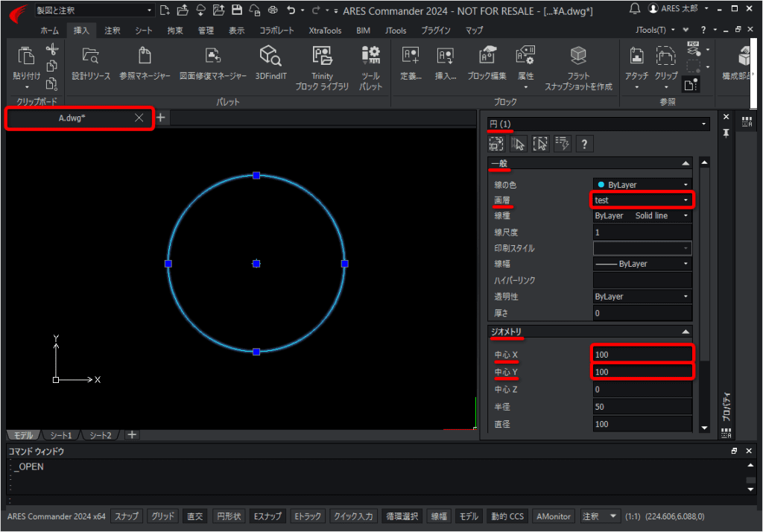Click the Properties help question mark

tap(584, 144)
